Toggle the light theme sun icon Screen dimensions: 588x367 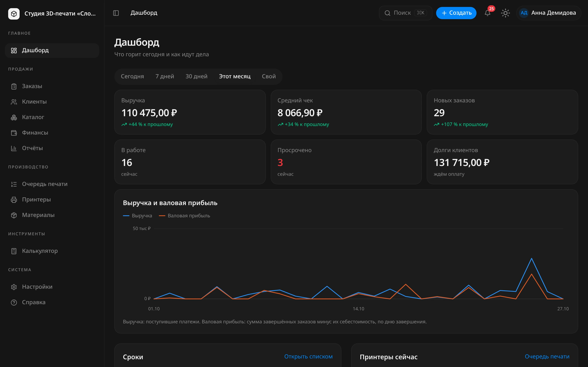coord(505,13)
